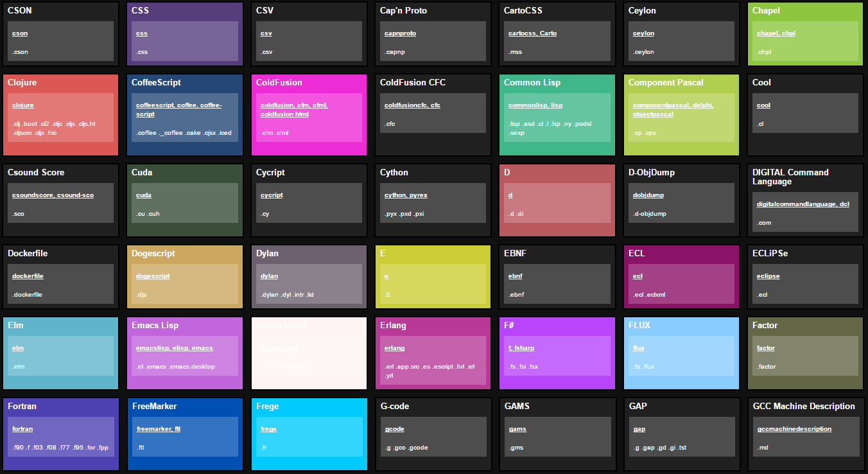Select the cyan Frege card title
Viewport: 868px width, 474px height.
[268, 407]
